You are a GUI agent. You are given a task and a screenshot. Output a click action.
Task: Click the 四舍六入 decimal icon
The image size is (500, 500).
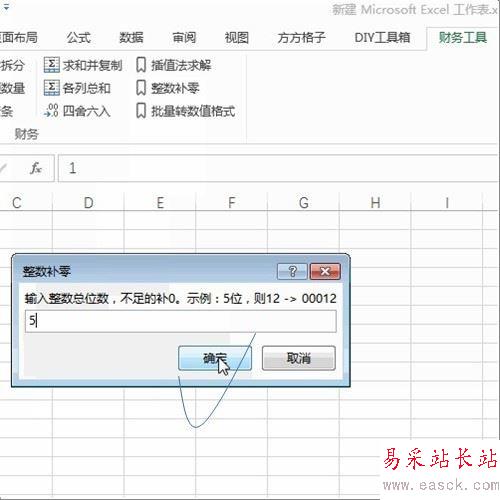(x=52, y=111)
